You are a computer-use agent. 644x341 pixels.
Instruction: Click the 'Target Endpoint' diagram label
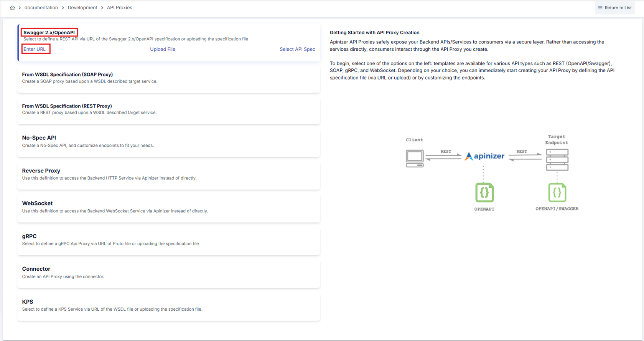557,139
